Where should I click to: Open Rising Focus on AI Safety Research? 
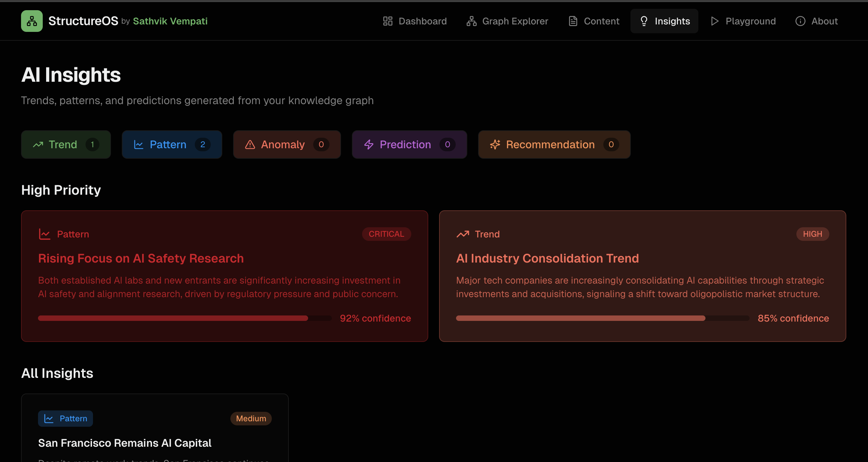(141, 258)
